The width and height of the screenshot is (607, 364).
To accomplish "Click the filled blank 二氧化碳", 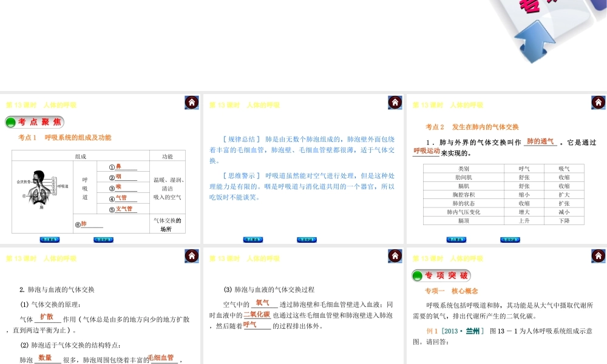I will [x=257, y=314].
